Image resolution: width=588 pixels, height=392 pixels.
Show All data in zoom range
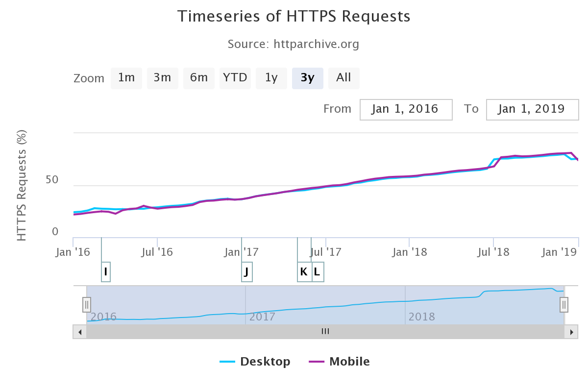click(344, 78)
